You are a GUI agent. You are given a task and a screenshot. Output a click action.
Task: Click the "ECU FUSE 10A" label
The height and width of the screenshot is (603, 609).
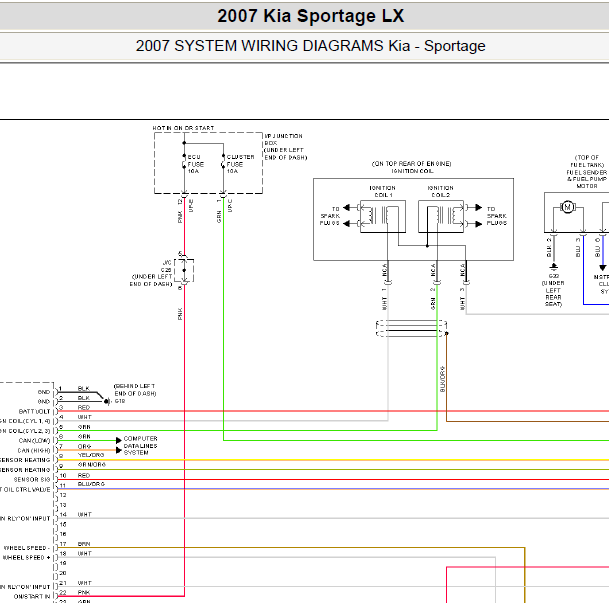tap(196, 164)
